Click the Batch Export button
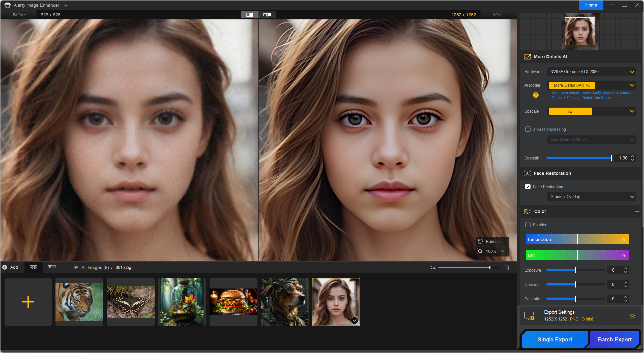This screenshot has height=353, width=644. click(614, 339)
